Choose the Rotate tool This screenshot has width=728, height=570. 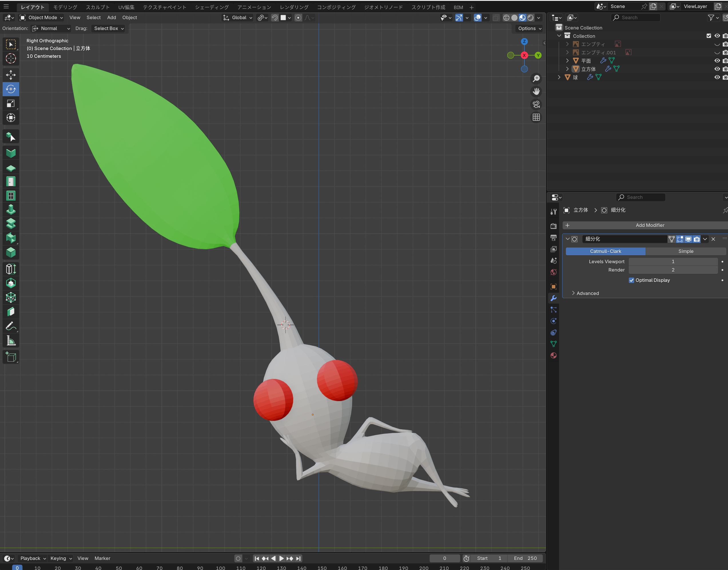pyautogui.click(x=11, y=89)
